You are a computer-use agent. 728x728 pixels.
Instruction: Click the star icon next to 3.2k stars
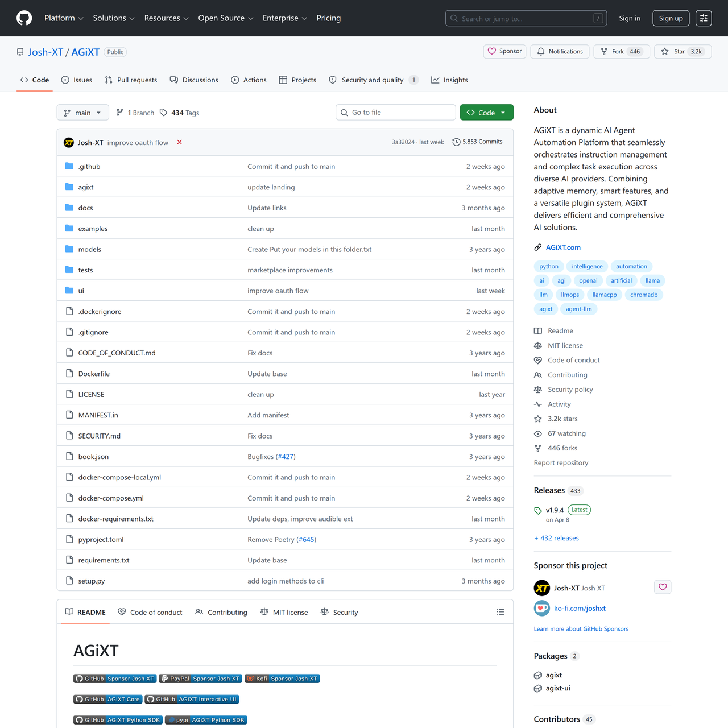[x=538, y=419]
